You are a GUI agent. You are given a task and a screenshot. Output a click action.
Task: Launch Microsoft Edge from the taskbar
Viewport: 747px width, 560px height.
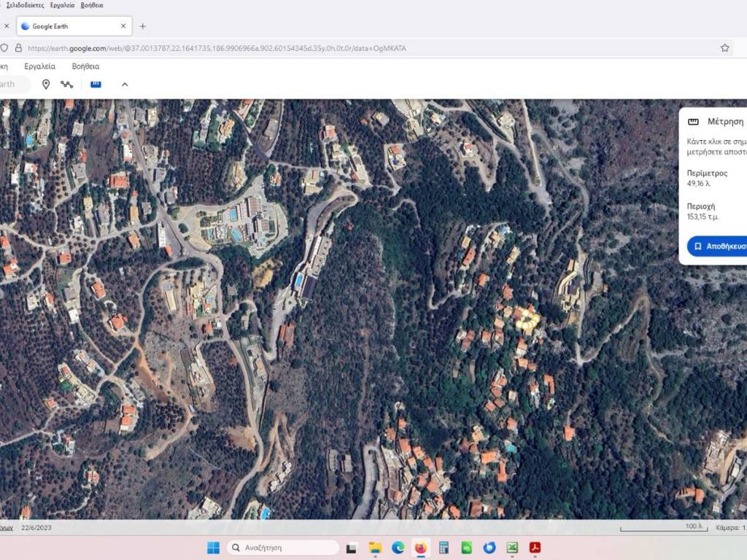pos(398,548)
